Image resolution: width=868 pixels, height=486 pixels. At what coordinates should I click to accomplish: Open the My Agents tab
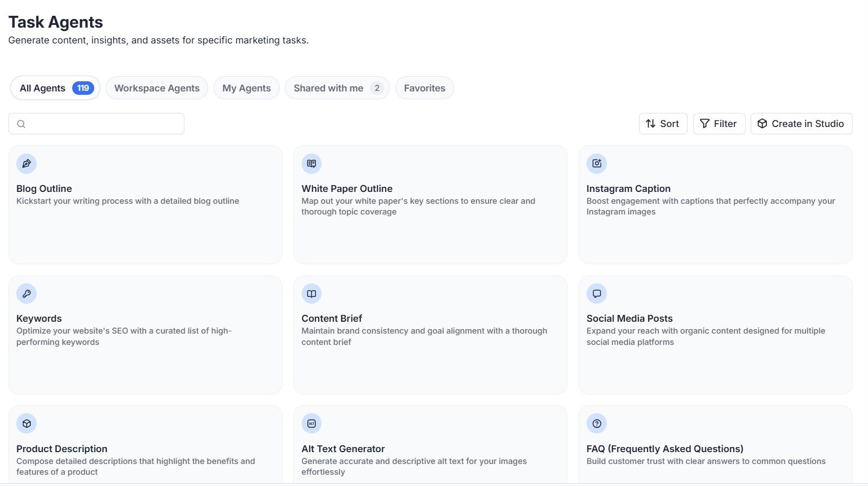pos(246,88)
